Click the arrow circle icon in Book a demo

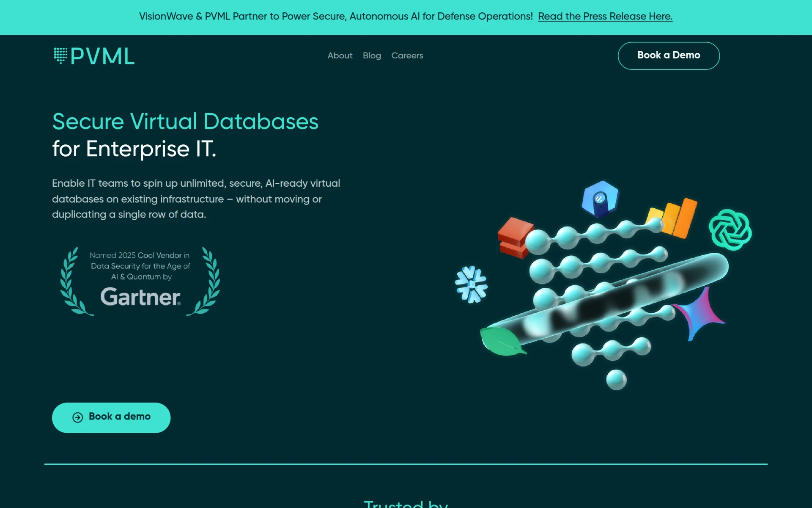pyautogui.click(x=78, y=417)
